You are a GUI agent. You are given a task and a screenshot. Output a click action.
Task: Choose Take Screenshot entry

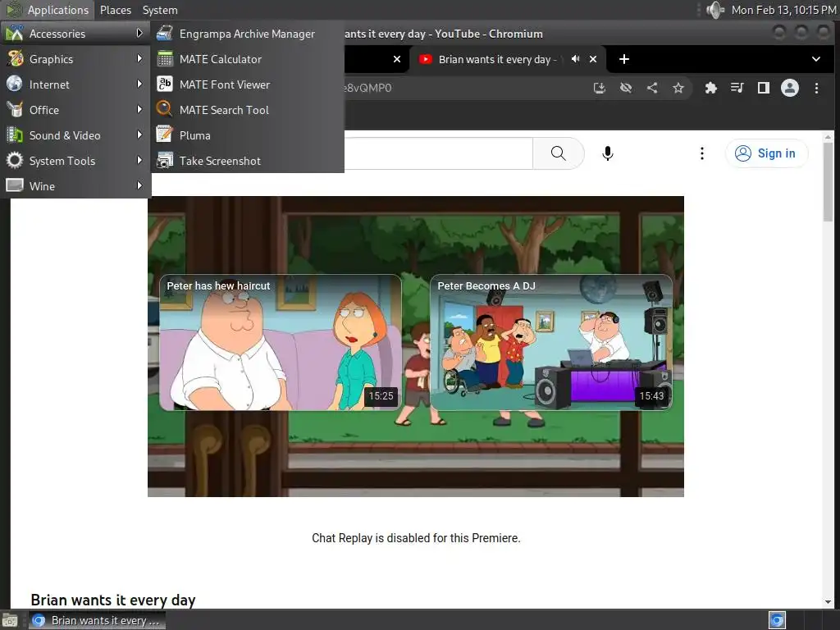coord(248,161)
